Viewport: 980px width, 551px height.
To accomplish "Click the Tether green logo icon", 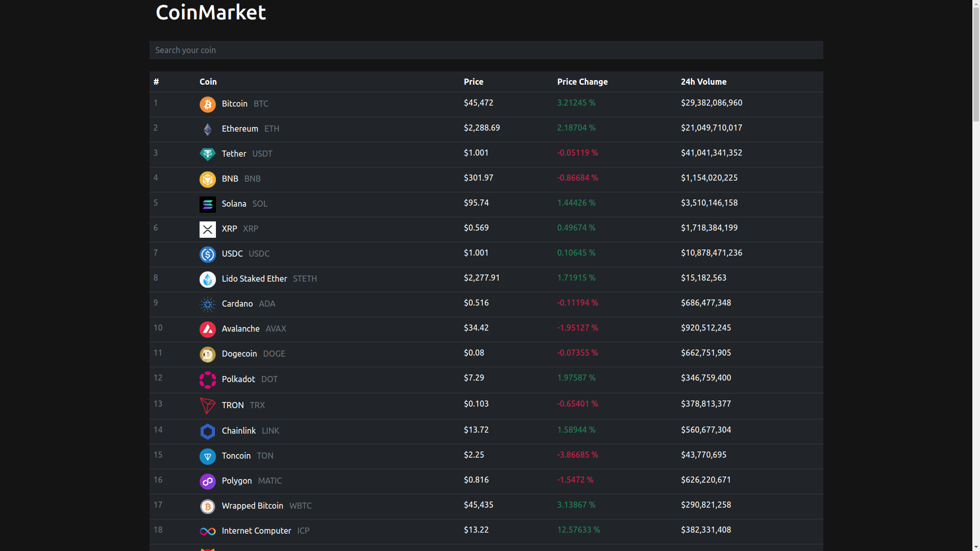I will [207, 155].
